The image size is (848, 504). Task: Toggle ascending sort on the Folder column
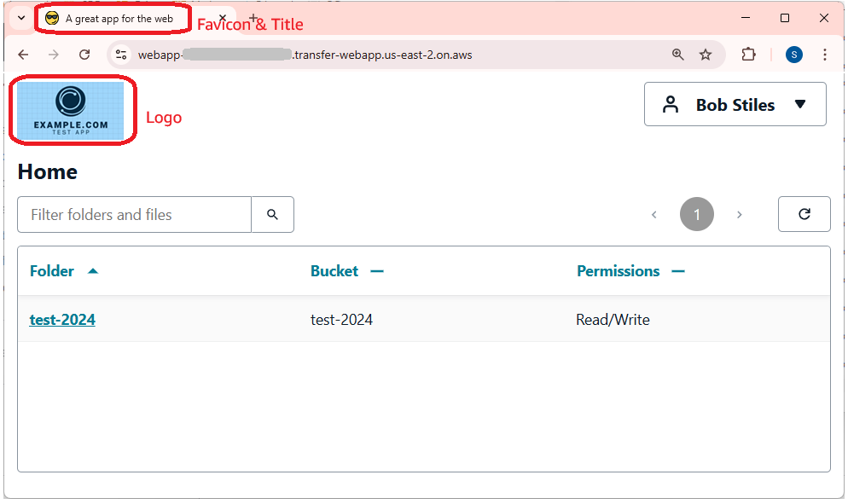(92, 270)
